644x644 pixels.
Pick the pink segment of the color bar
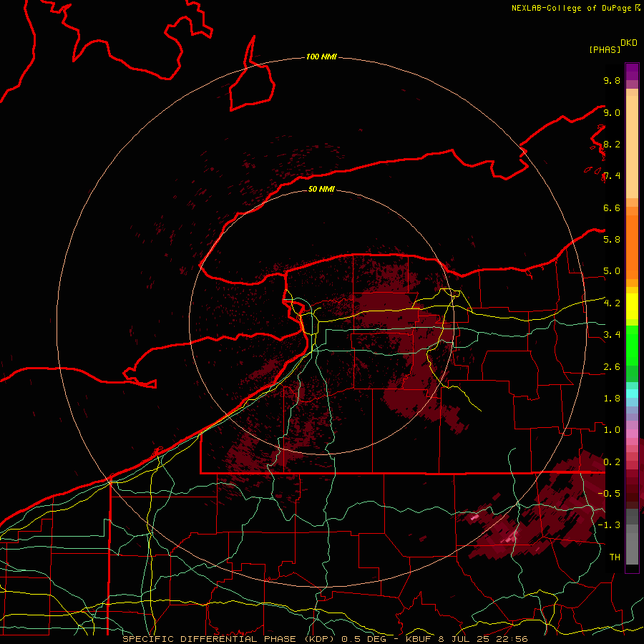632,434
